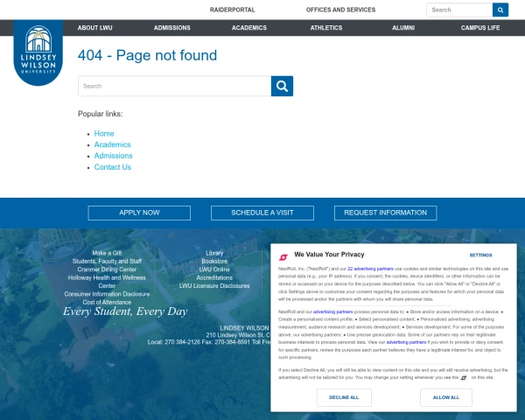This screenshot has width=525, height=420.
Task: Go to the Admissions popular link
Action: tap(113, 156)
